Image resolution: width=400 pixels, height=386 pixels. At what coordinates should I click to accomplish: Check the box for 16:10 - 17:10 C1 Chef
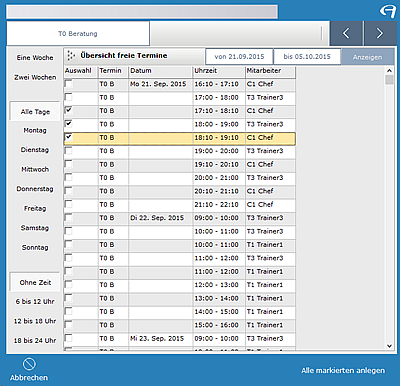coord(69,83)
